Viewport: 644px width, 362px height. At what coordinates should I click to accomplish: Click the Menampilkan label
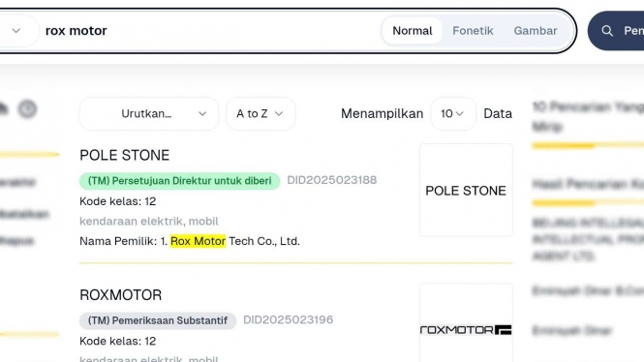(x=382, y=113)
